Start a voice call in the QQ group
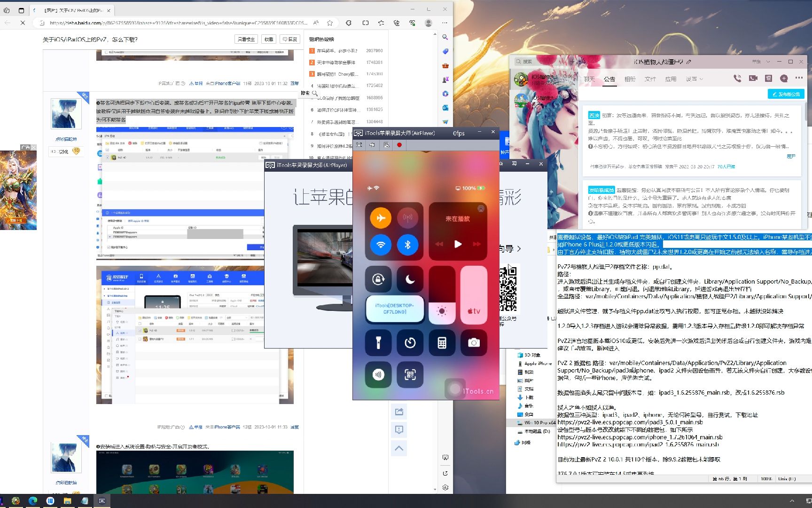 tap(737, 79)
